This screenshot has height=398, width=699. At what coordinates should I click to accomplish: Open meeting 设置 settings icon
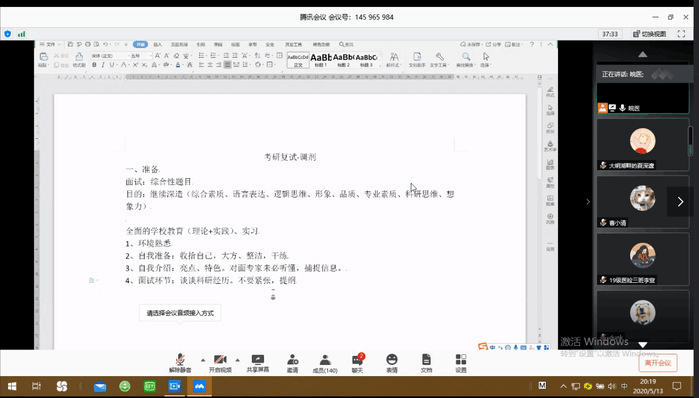pyautogui.click(x=461, y=363)
